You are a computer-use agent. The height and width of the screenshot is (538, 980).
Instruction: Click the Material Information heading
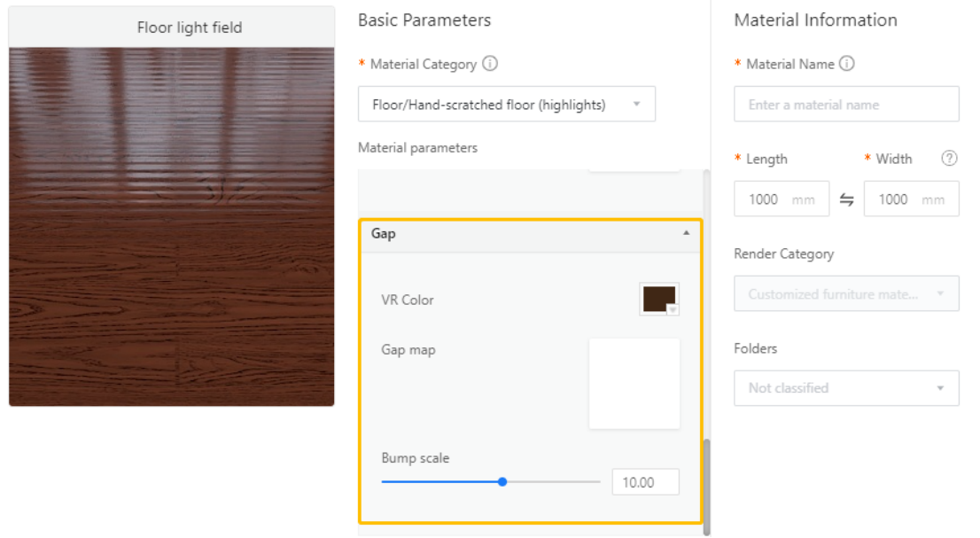pos(815,20)
